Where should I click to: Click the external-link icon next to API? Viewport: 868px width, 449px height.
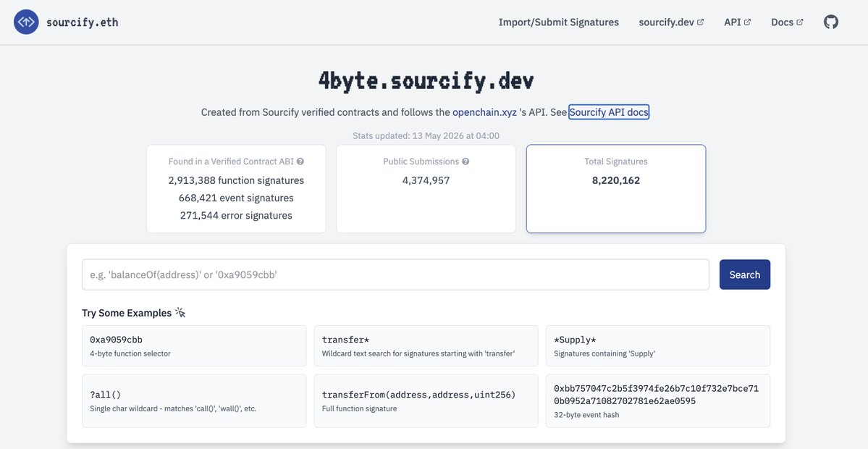pyautogui.click(x=747, y=22)
